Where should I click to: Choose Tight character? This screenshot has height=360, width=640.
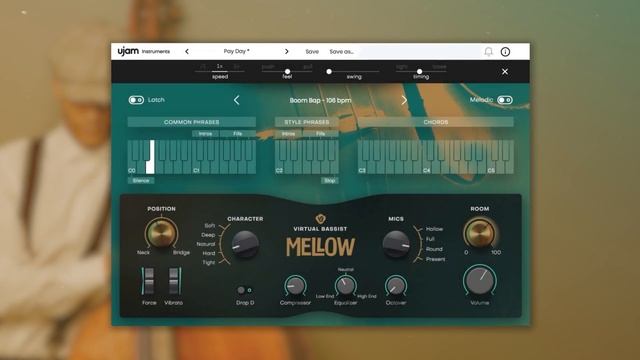[x=209, y=262]
